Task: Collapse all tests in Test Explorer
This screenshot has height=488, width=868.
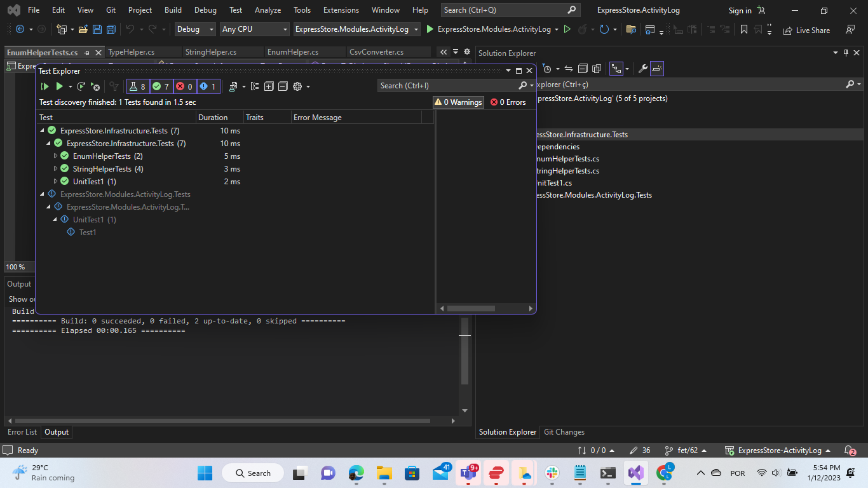Action: (x=283, y=86)
